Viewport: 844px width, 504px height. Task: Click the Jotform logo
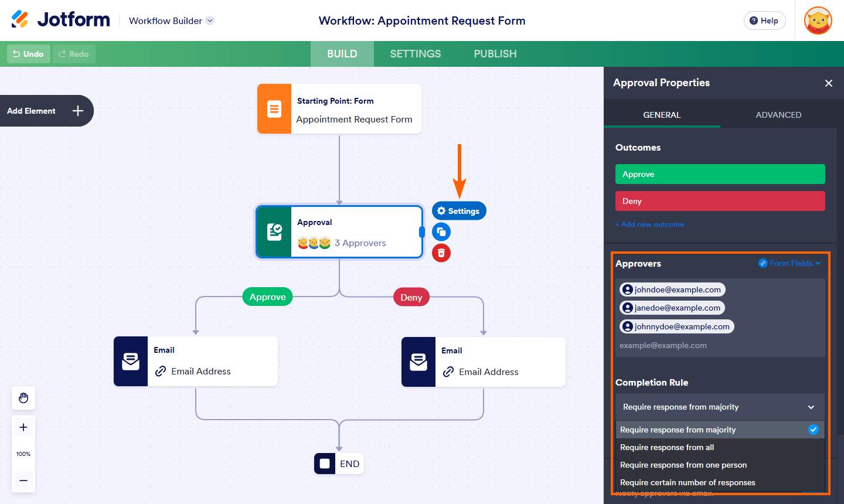tap(61, 19)
